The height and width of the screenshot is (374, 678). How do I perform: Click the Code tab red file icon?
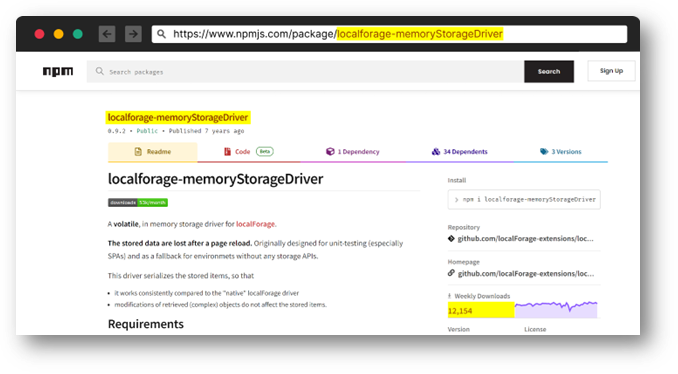[227, 151]
